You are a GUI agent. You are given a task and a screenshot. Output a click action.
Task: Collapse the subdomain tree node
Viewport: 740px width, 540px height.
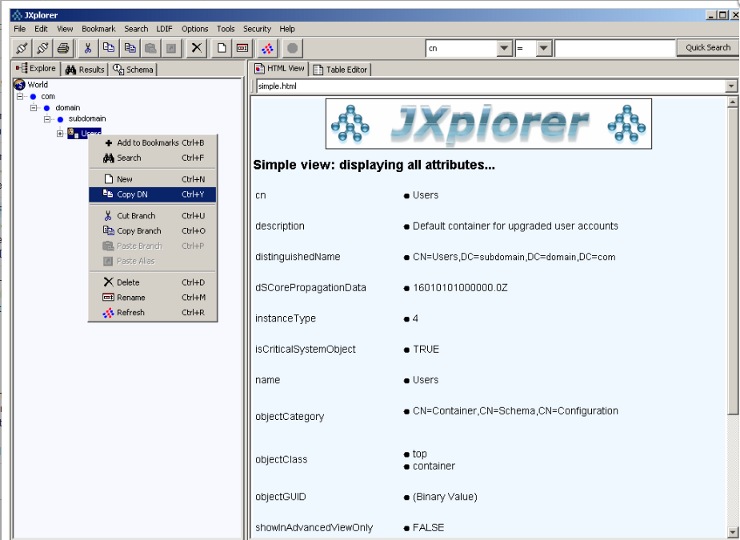click(x=47, y=119)
